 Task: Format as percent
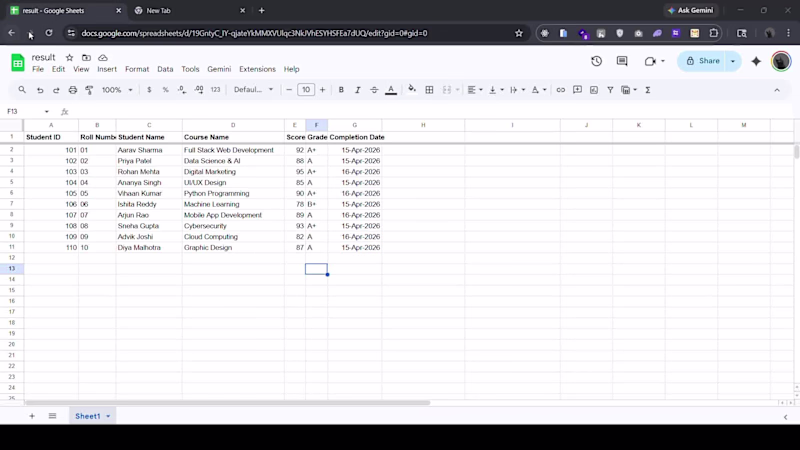tap(165, 90)
